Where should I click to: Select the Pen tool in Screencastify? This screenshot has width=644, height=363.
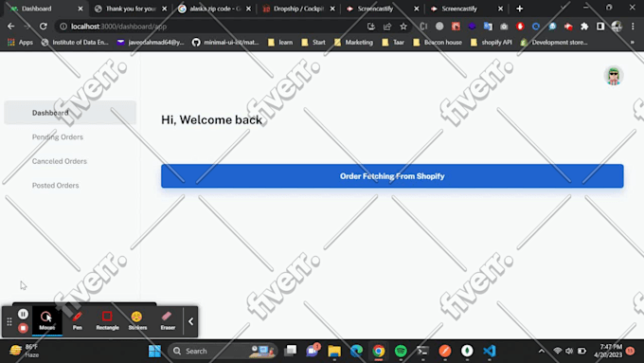78,320
